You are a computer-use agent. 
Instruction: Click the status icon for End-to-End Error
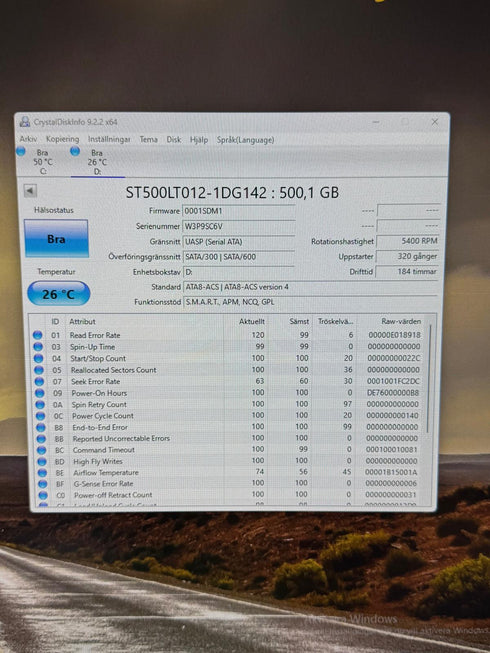click(x=41, y=427)
